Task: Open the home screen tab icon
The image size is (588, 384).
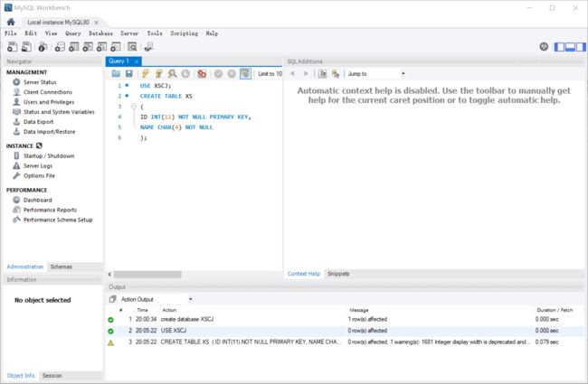Action: 11,22
